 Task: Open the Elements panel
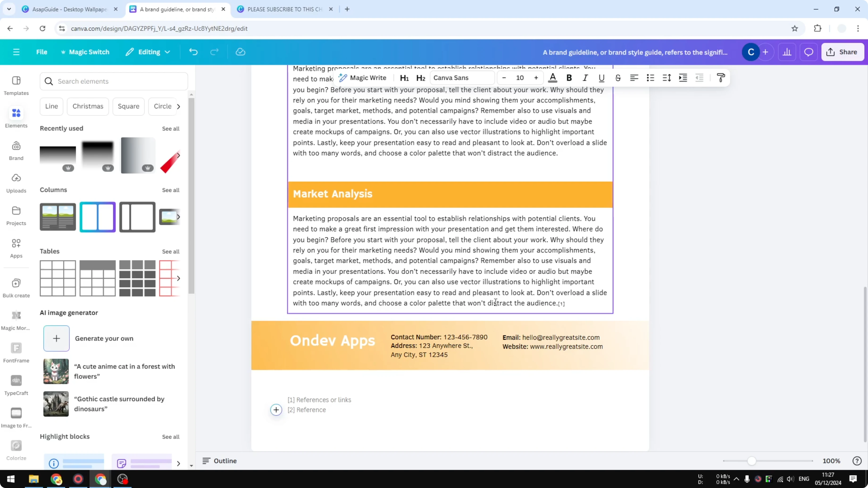(16, 117)
